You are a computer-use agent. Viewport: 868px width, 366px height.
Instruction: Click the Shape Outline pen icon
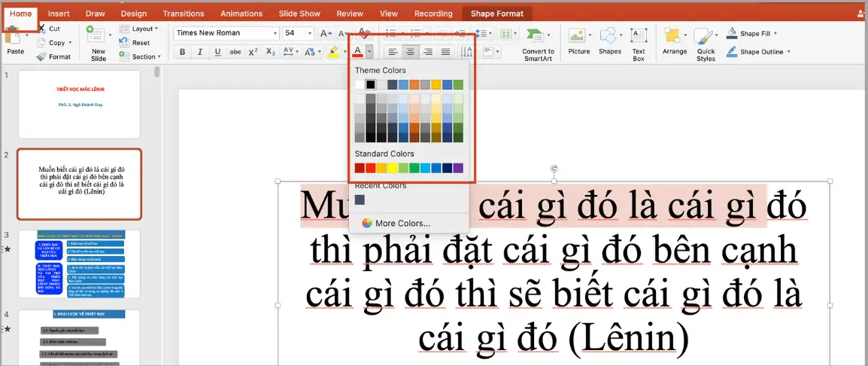[x=732, y=51]
